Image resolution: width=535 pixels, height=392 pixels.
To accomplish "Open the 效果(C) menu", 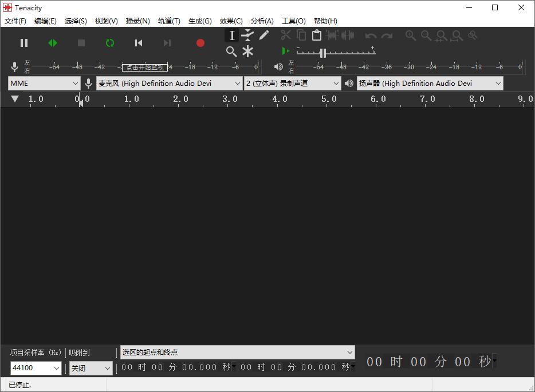I will (231, 21).
